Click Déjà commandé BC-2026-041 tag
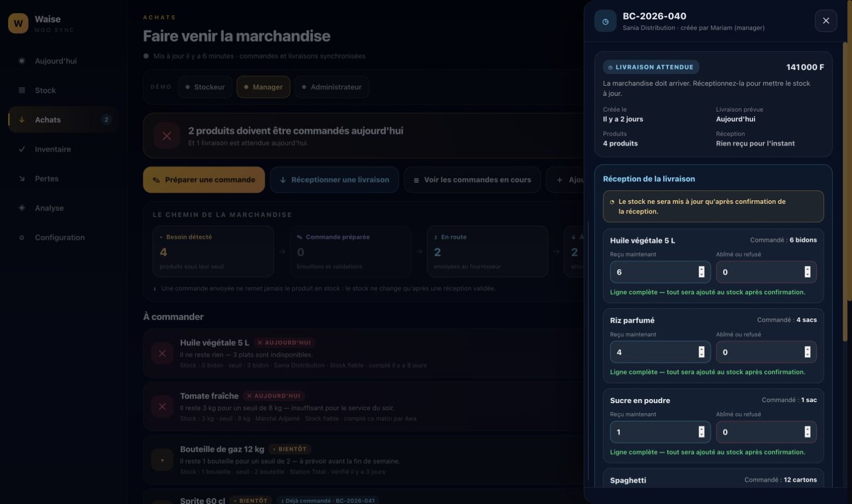 (x=328, y=500)
